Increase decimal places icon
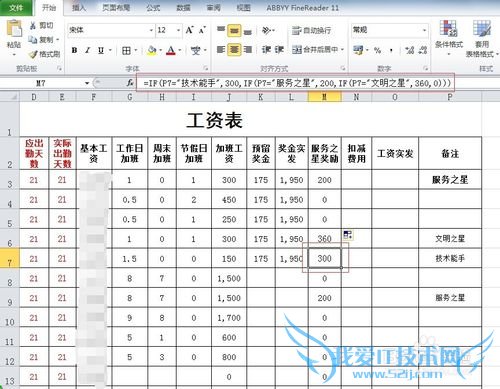 click(410, 50)
